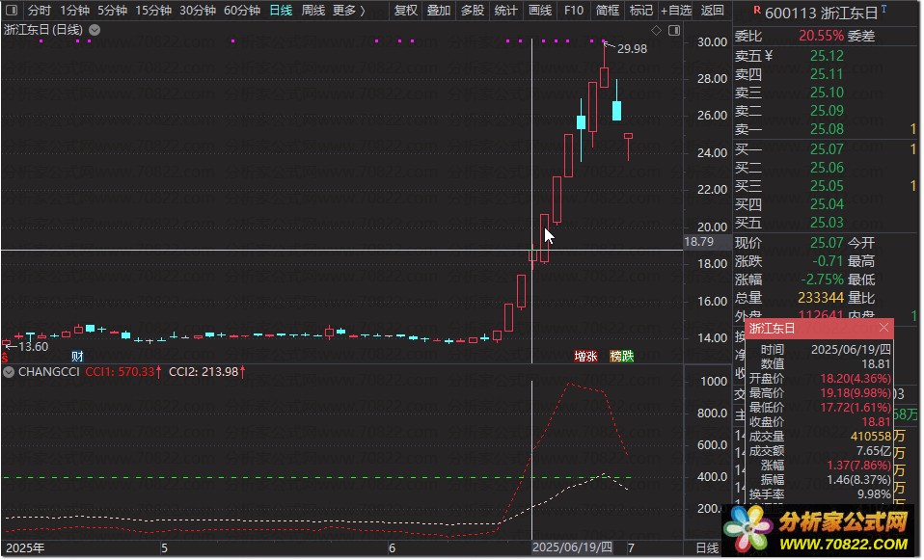Open F10 company information
Viewport: 924px width, 560px height.
(573, 11)
